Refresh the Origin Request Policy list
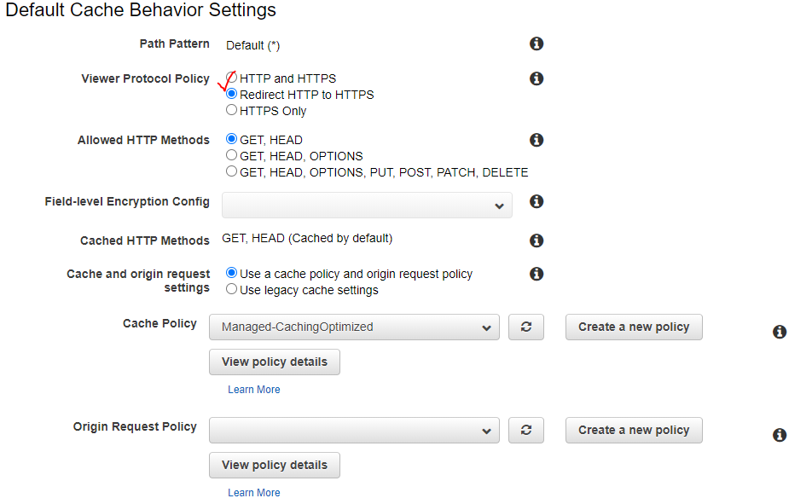Screen dimensions: 812x504 [x=526, y=430]
